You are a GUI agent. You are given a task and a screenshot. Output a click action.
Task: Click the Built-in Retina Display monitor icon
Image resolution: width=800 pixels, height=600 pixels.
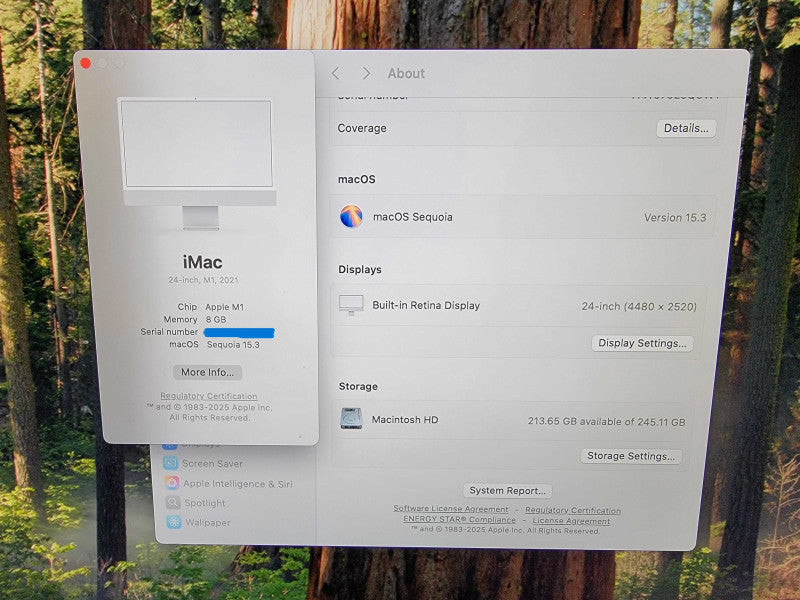coord(351,305)
